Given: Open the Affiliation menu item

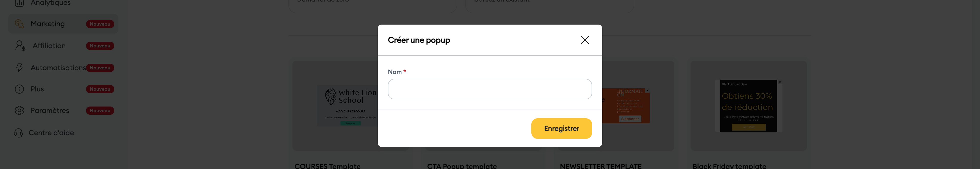Looking at the screenshot, I should pos(49,46).
